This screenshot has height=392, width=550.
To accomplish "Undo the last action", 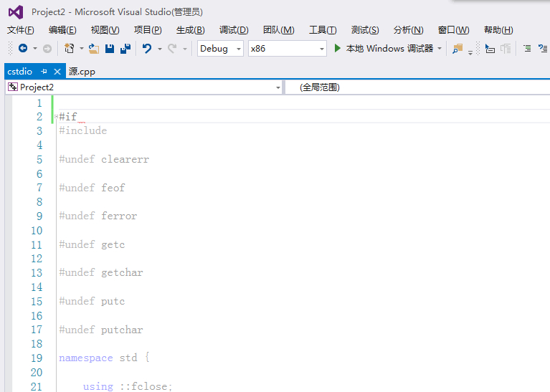I will tap(147, 49).
